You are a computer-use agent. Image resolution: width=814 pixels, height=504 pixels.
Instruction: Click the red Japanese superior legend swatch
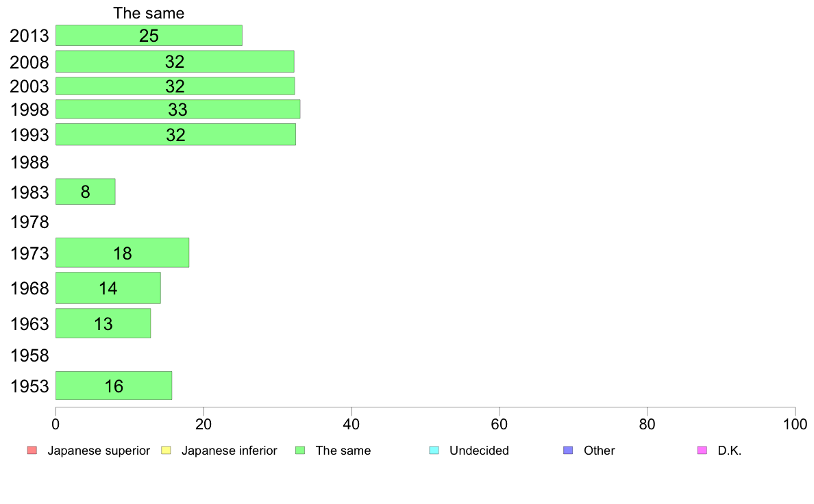32,450
